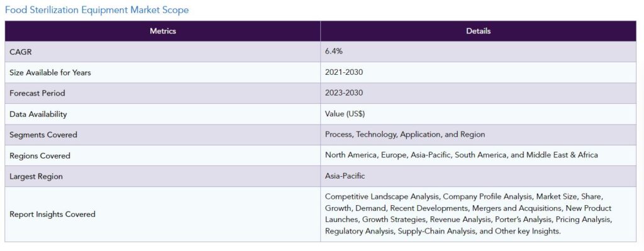
Task: Click the Regulatory Analysis, Supply-Chain Analysis text line
Action: tap(443, 231)
